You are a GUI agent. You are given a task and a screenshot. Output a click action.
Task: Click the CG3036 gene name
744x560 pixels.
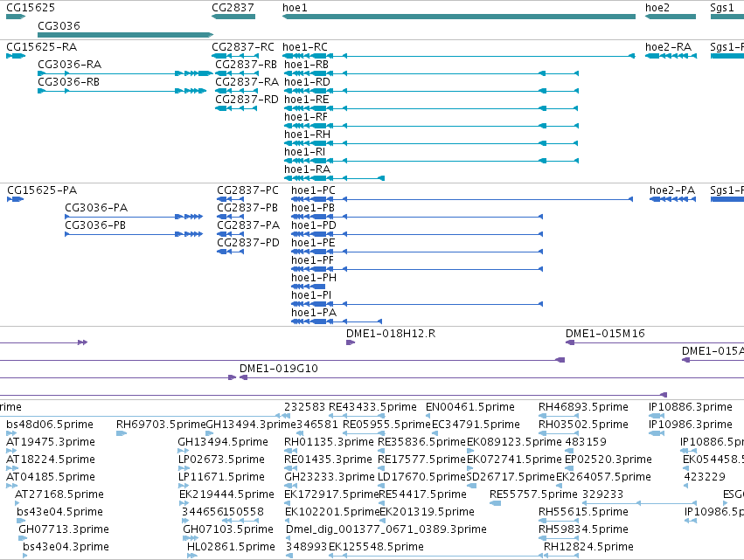click(59, 25)
